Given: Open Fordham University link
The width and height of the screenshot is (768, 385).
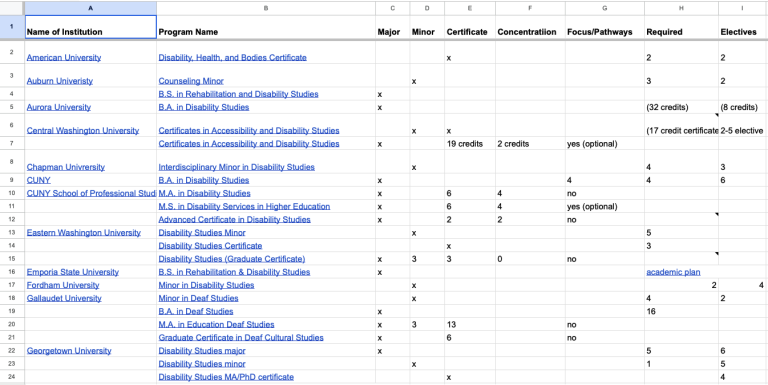Looking at the screenshot, I should pos(63,285).
